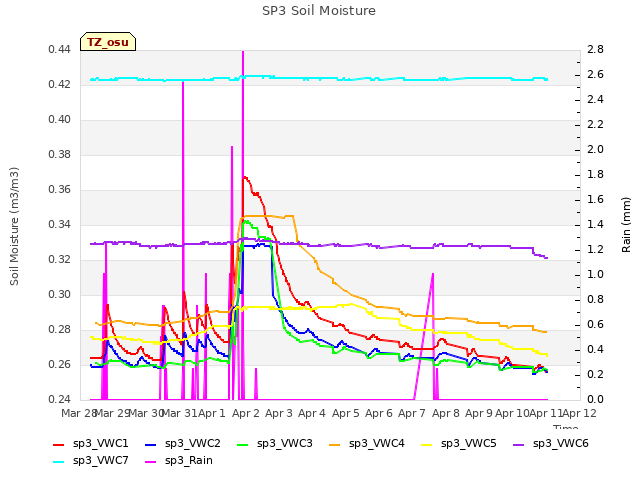This screenshot has height=480, width=640.
Task: Click the 1.8 rain axis value
Action: point(595,175)
